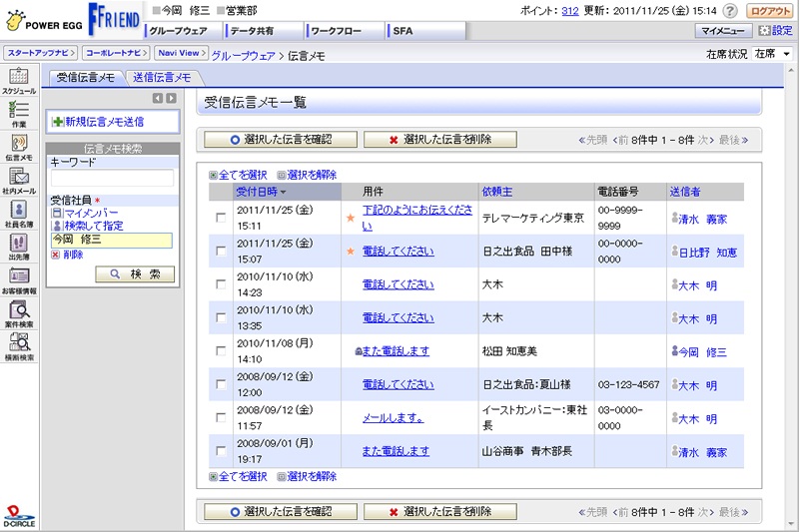Check the 2010/11/10 13:35 memo checkbox
The image size is (799, 532).
coord(221,317)
